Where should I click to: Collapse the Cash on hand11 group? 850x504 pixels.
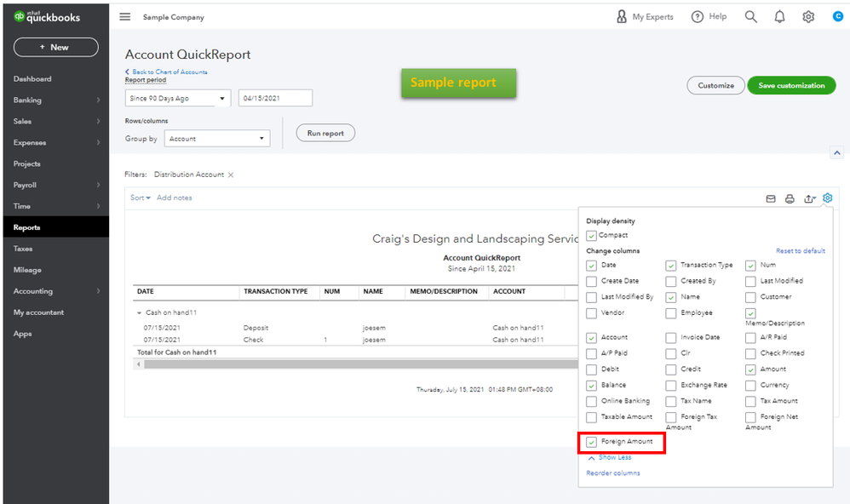point(139,310)
